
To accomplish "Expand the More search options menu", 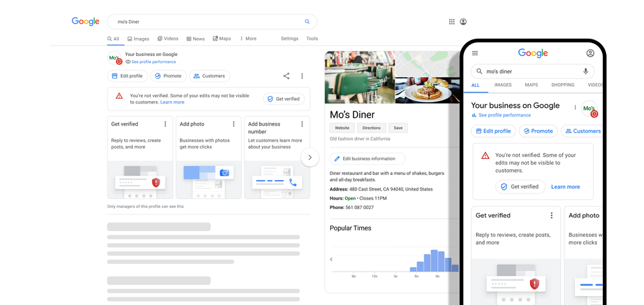I will tap(248, 39).
